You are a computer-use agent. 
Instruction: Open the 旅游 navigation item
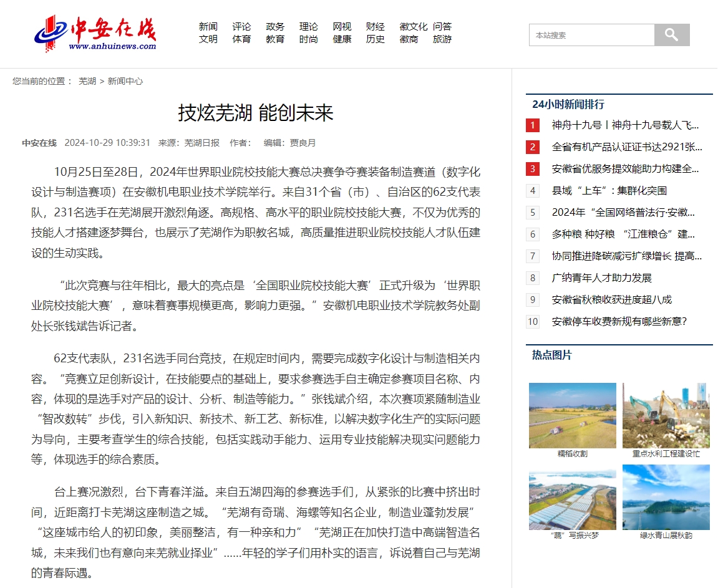[442, 39]
